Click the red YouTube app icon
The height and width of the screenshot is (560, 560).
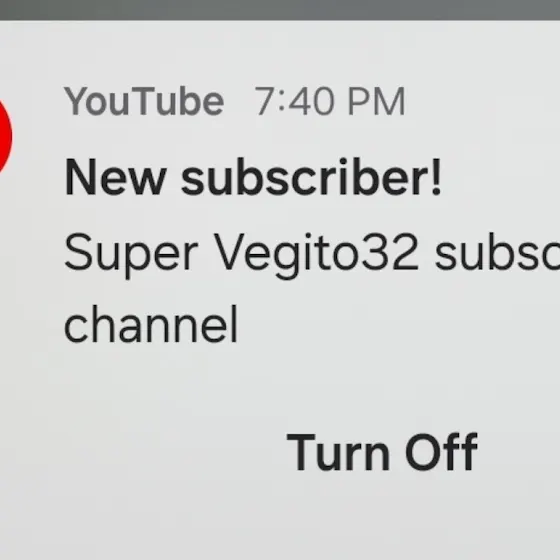coord(5,137)
